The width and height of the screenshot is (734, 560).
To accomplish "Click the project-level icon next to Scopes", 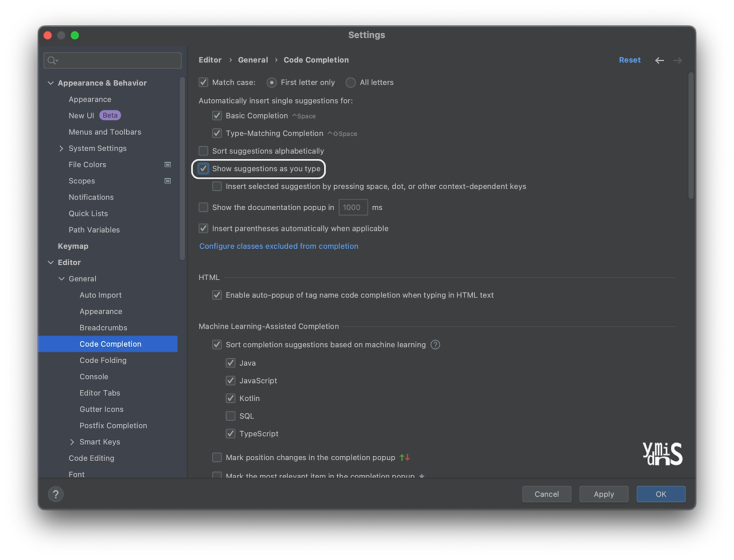I will [167, 181].
